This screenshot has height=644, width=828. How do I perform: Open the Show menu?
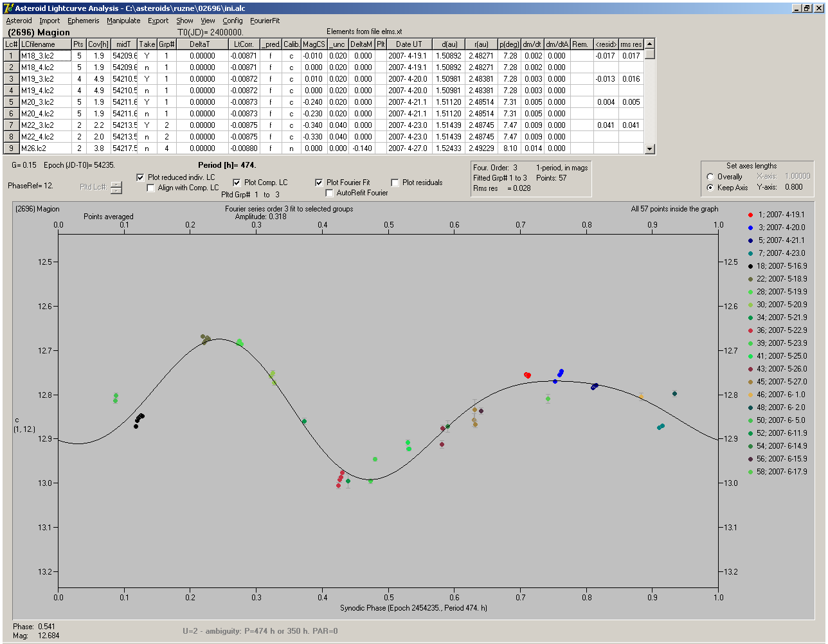click(x=184, y=21)
